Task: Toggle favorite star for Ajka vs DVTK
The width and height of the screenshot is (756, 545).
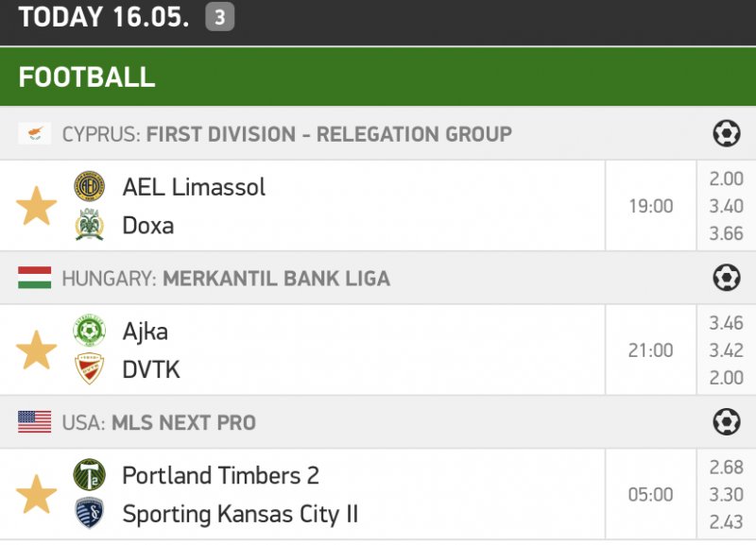Action: 37,350
